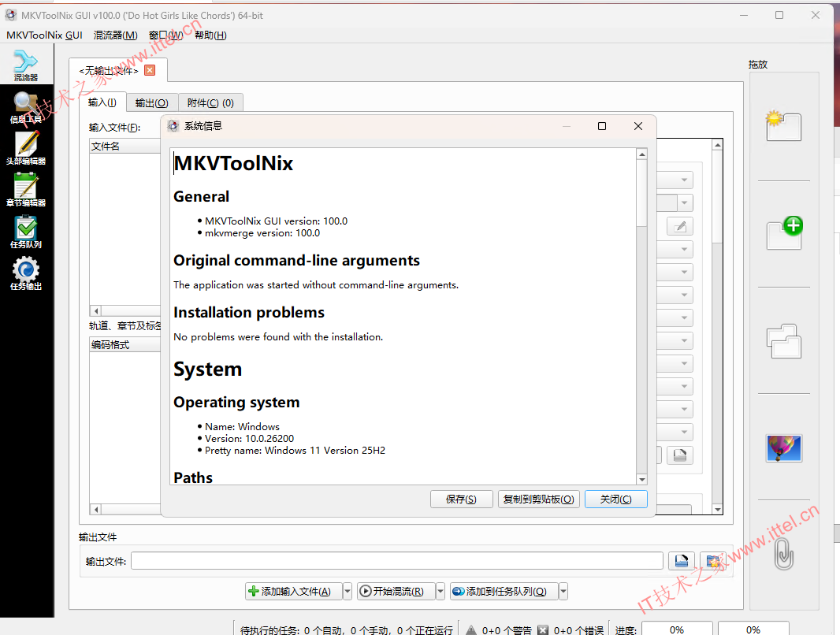Open the 任务输出 job output view
Image resolution: width=840 pixels, height=635 pixels.
26,273
